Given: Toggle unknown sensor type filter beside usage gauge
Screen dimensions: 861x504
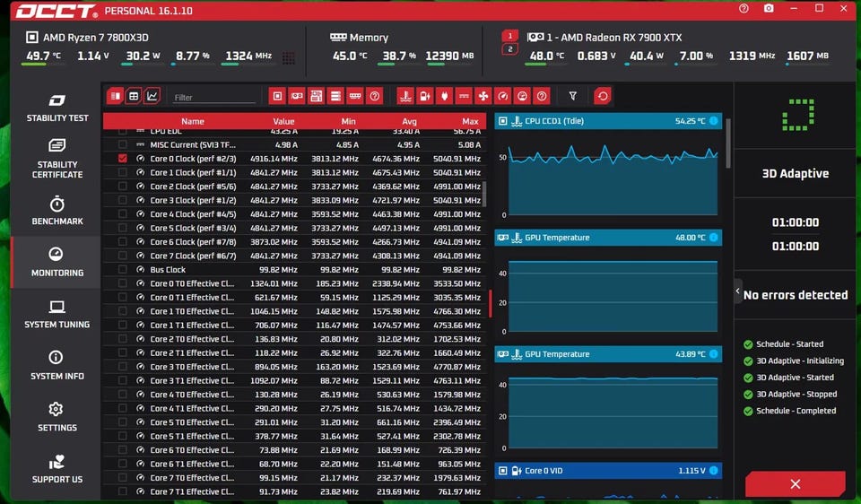Looking at the screenshot, I should [542, 96].
